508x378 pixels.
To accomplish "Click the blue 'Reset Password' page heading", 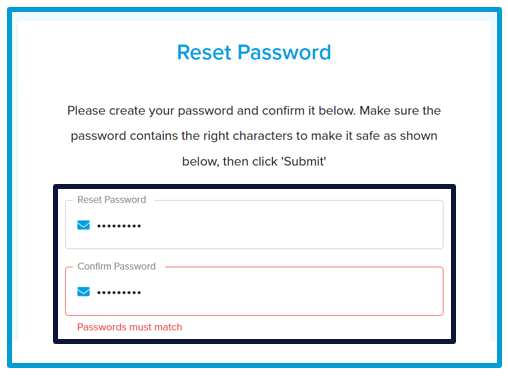I will pyautogui.click(x=254, y=52).
